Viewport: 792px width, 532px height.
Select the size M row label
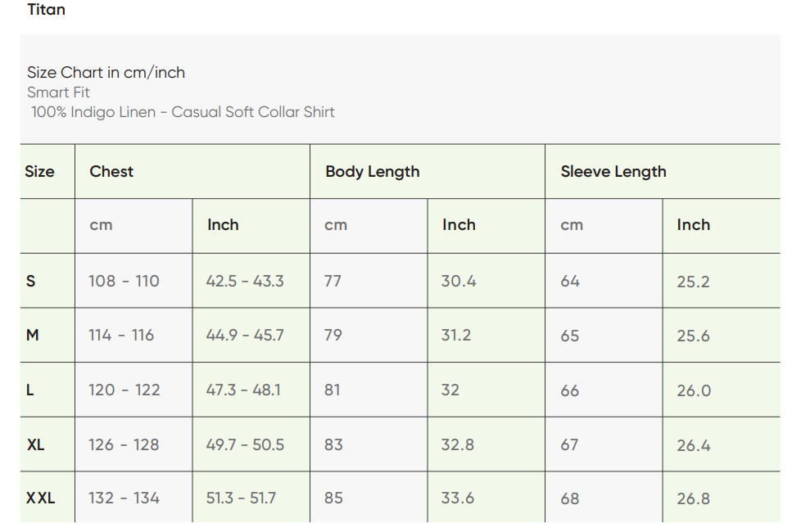point(33,335)
